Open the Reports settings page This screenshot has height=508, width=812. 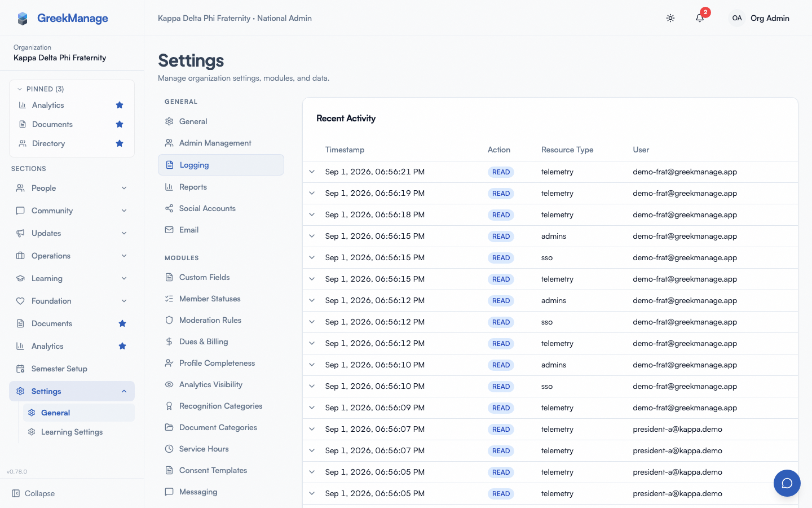221,187
